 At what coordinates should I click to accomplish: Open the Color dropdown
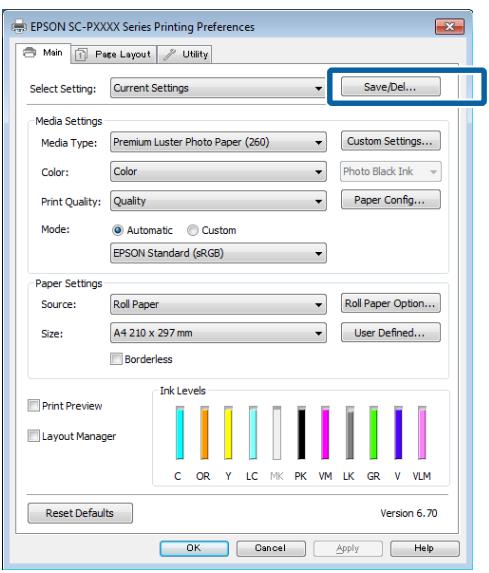click(218, 171)
